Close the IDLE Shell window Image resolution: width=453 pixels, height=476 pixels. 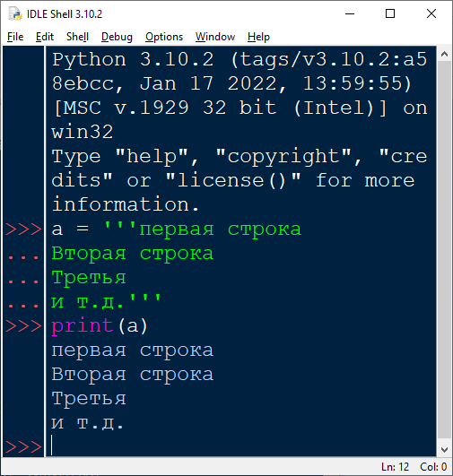[x=431, y=14]
